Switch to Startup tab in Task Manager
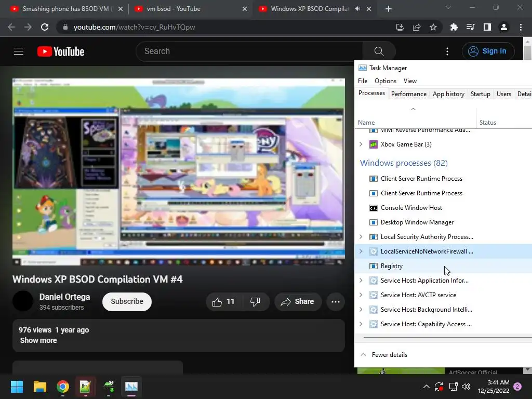Viewport: 532px width, 399px height. 480,94
